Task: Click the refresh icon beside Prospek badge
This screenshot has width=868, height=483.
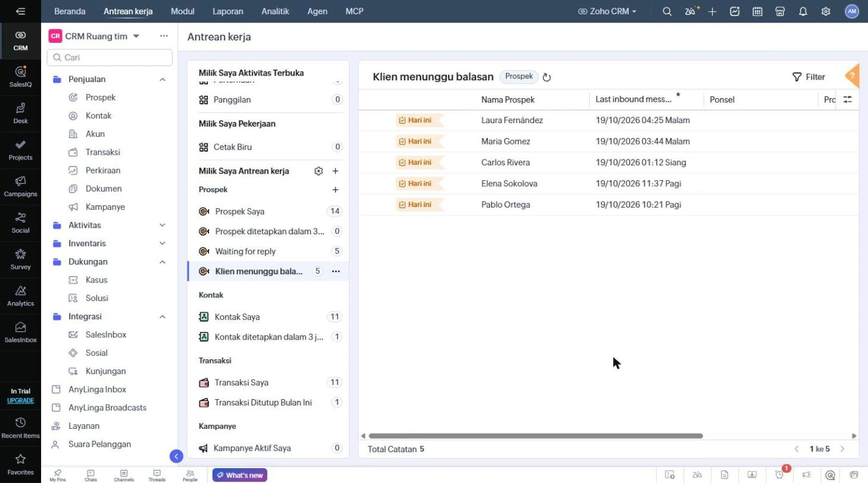Action: coord(547,77)
